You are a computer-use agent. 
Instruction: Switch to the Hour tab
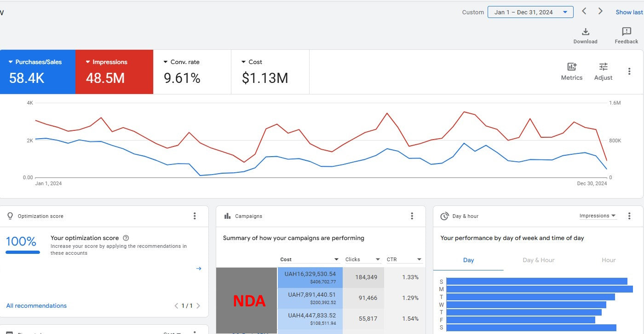[608, 260]
